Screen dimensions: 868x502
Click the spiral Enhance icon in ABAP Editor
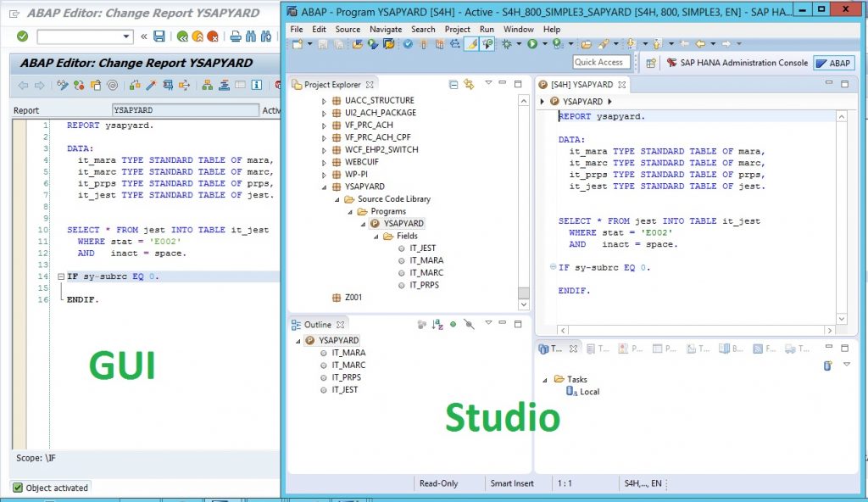pyautogui.click(x=113, y=85)
